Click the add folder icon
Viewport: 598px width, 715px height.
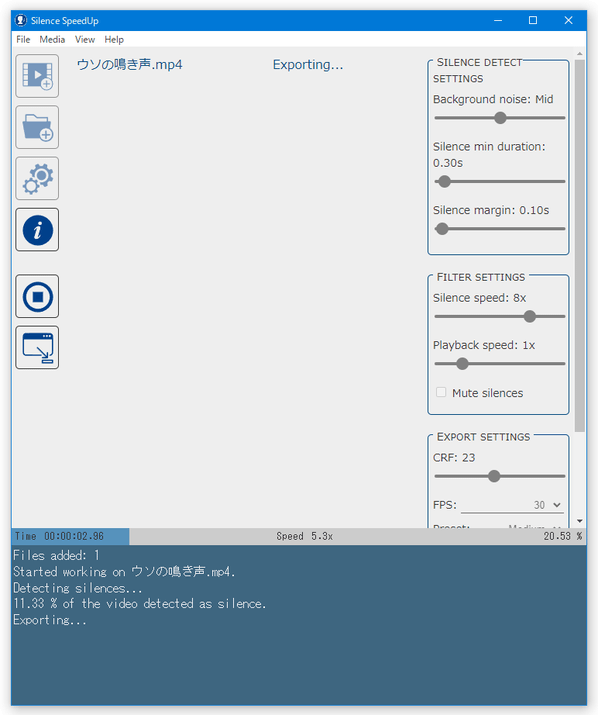tap(37, 127)
